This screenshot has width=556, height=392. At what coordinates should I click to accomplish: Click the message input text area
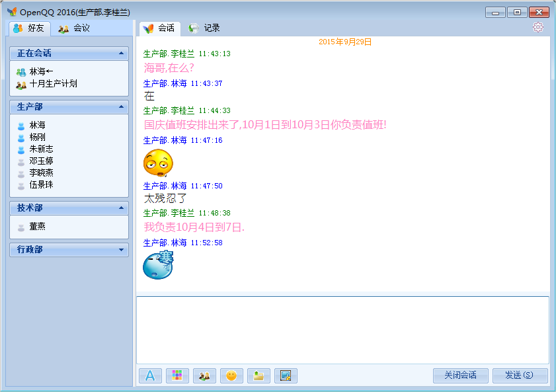(342, 329)
